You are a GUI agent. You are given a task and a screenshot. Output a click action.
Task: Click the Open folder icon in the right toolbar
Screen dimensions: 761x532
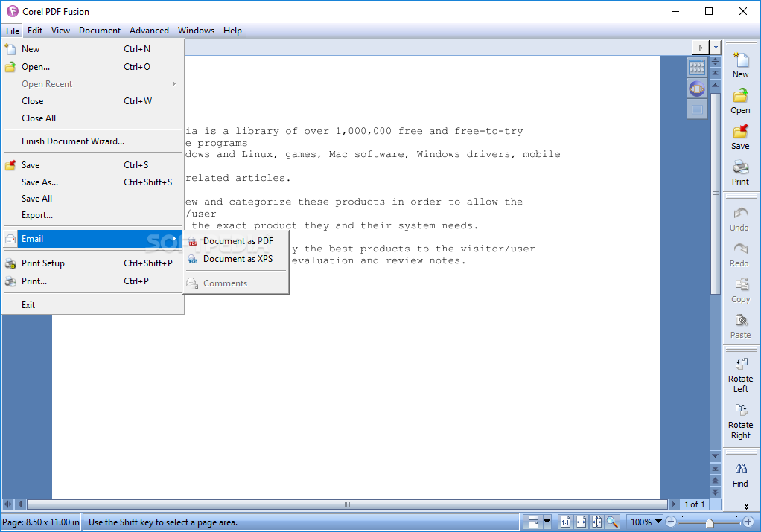[741, 95]
